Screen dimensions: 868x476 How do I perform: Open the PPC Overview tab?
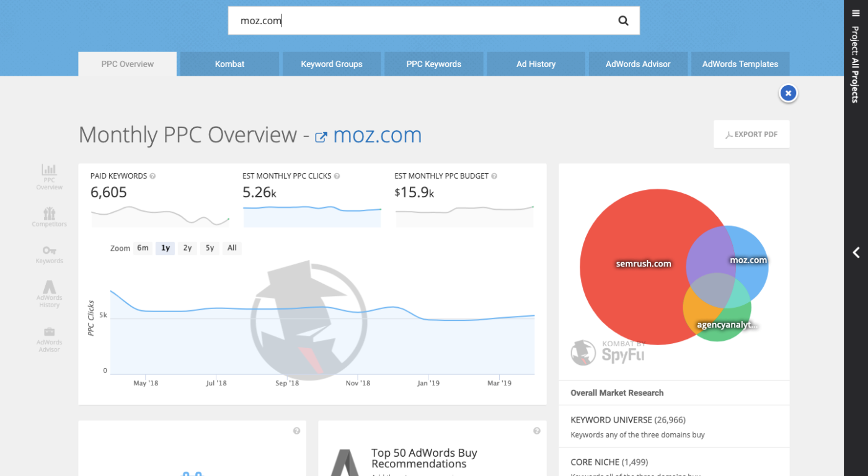[128, 64]
